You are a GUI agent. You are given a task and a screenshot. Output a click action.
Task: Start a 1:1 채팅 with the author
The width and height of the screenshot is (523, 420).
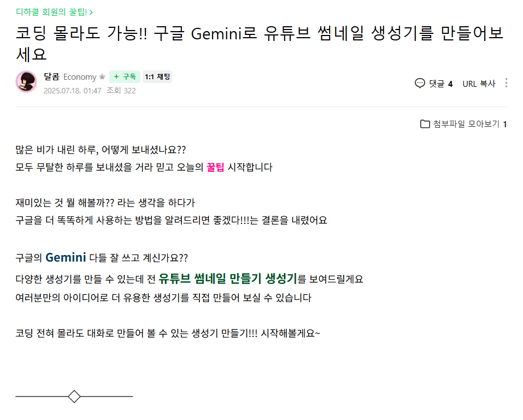coord(157,76)
